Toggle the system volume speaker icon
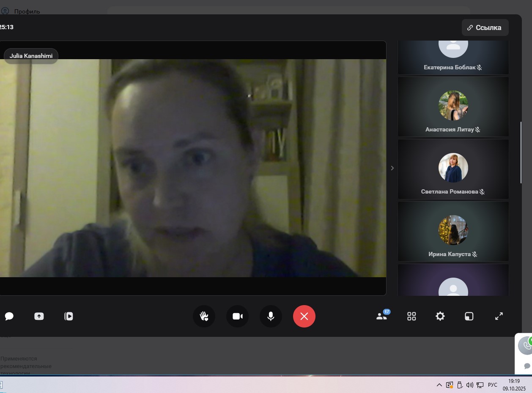 coord(469,385)
